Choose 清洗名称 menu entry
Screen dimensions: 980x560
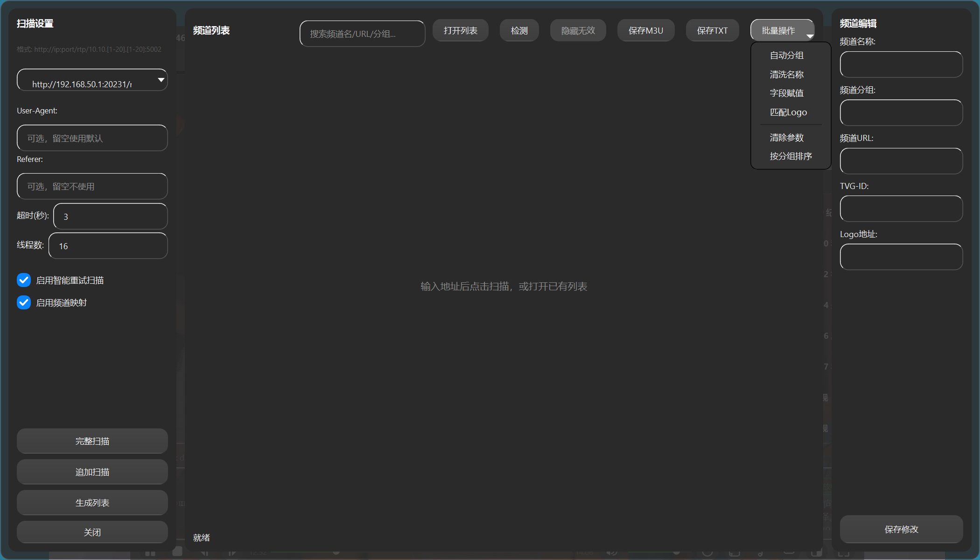tap(787, 75)
